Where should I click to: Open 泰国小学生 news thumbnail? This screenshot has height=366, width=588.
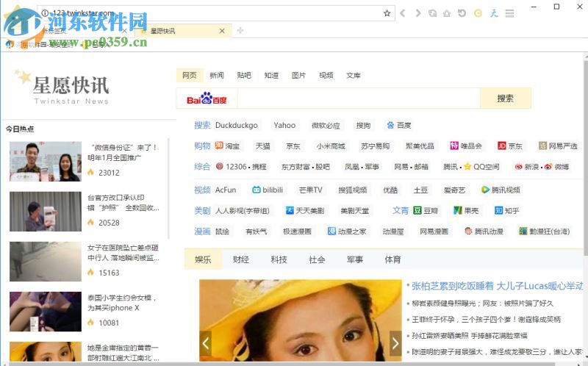(x=46, y=312)
